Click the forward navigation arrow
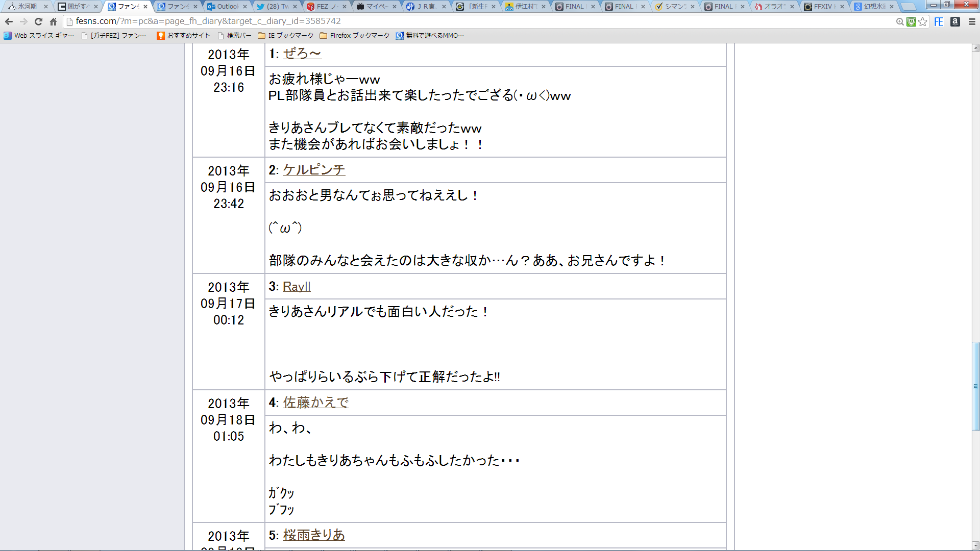 [23, 21]
